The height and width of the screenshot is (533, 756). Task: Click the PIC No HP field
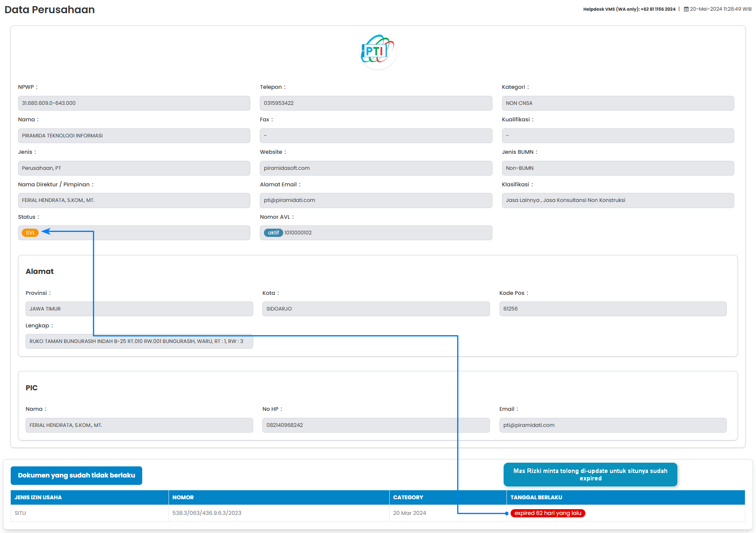376,425
